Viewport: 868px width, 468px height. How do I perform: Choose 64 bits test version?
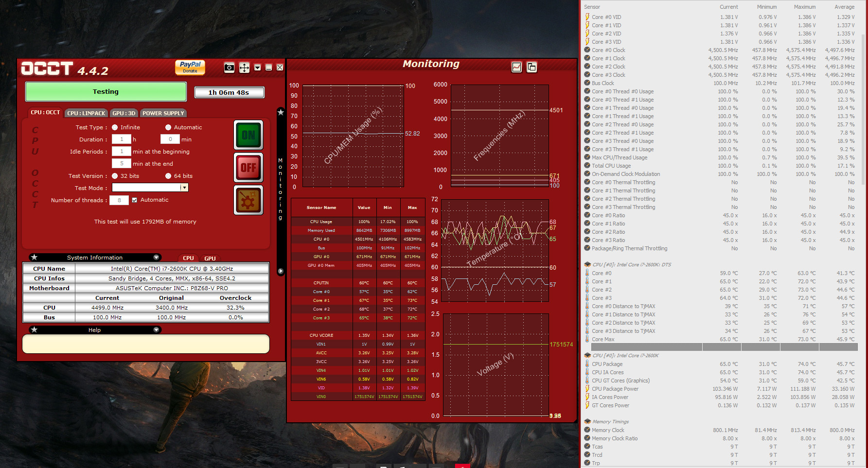(168, 176)
